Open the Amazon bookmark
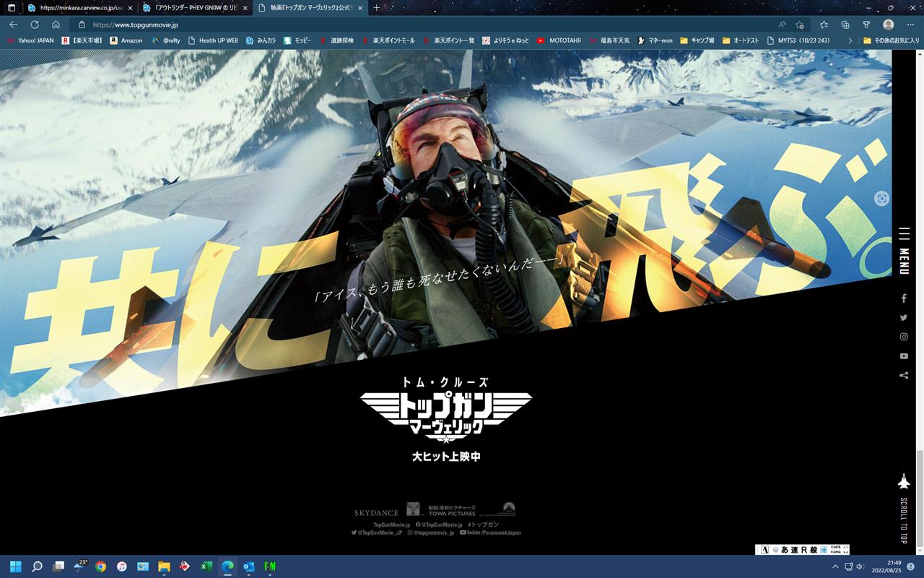Screen dimensions: 924x578 coord(126,40)
